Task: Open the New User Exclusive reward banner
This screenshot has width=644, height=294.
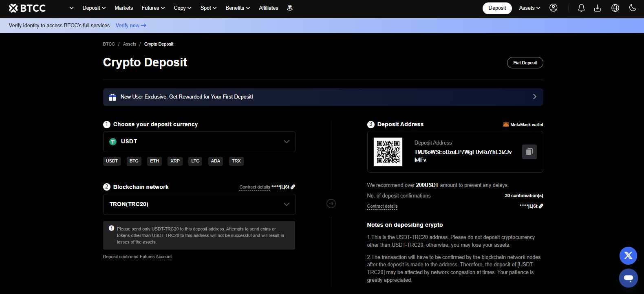Action: click(323, 97)
